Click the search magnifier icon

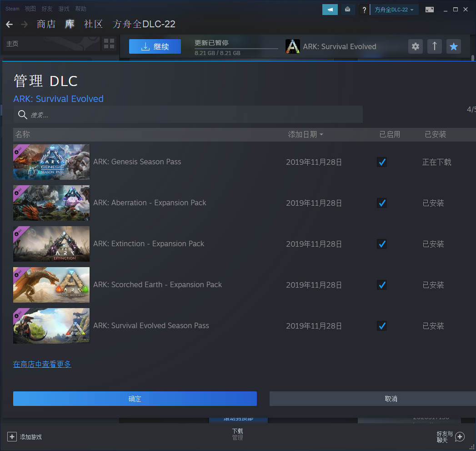click(x=22, y=115)
